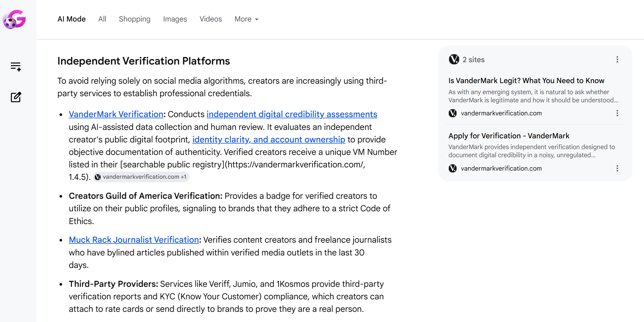Switch to the All results tab
The width and height of the screenshot is (644, 322).
coord(102,19)
